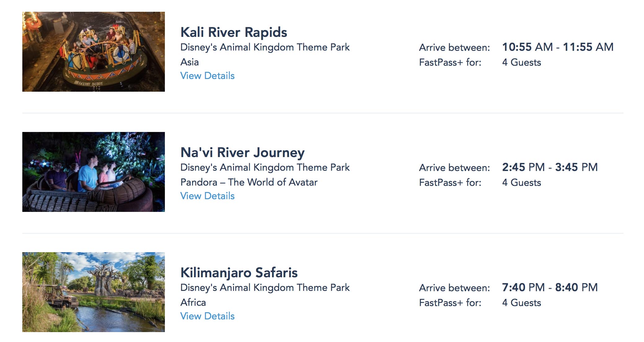Click the 2:45 PM - 3:45 PM time window
The width and height of the screenshot is (644, 342).
click(550, 167)
